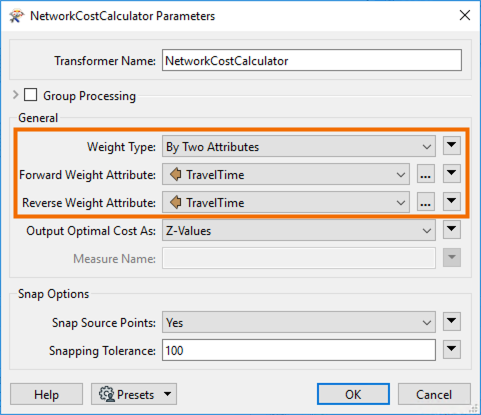Screen dimensions: 481x415
Task: Click arrow menu button beside Reverse Weight Attribute
Action: [452, 202]
